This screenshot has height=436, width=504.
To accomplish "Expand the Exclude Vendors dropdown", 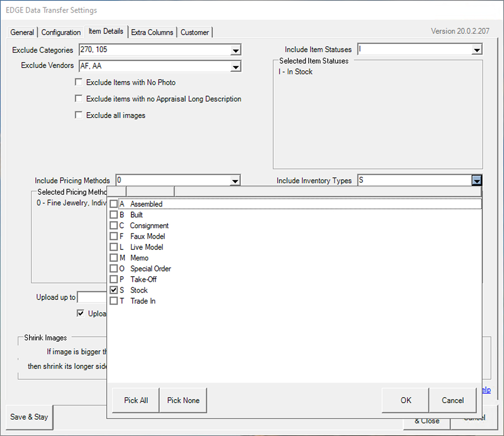I will tap(236, 66).
